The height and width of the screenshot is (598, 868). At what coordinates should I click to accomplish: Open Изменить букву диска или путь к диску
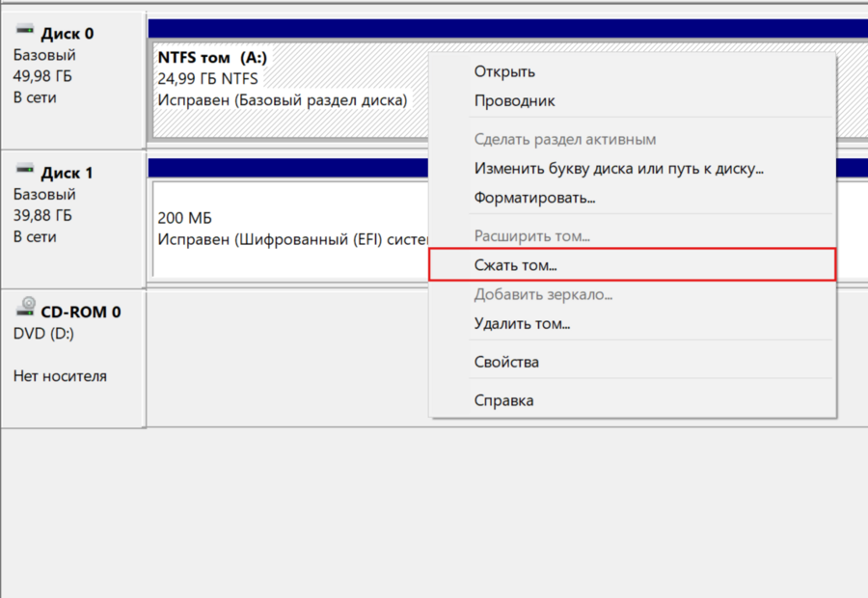pos(618,169)
